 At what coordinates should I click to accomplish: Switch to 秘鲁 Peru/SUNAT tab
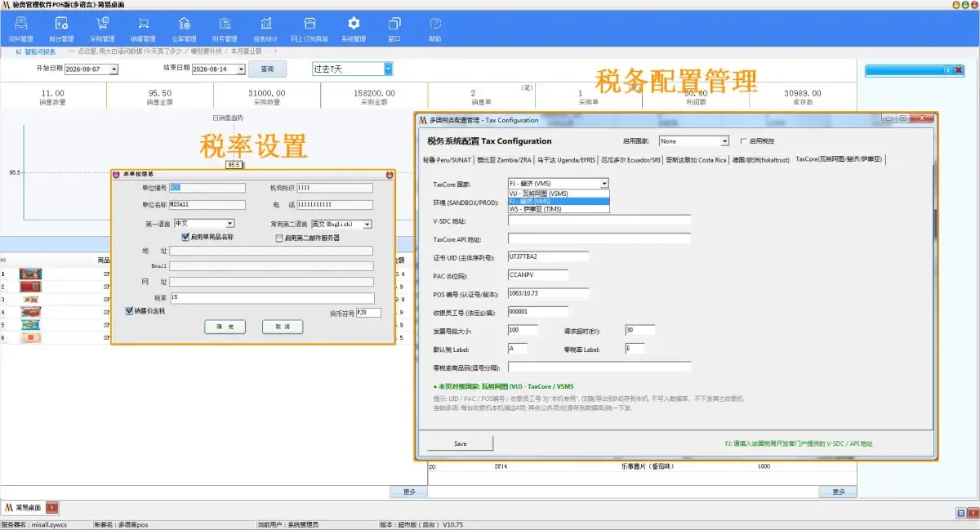pos(448,160)
